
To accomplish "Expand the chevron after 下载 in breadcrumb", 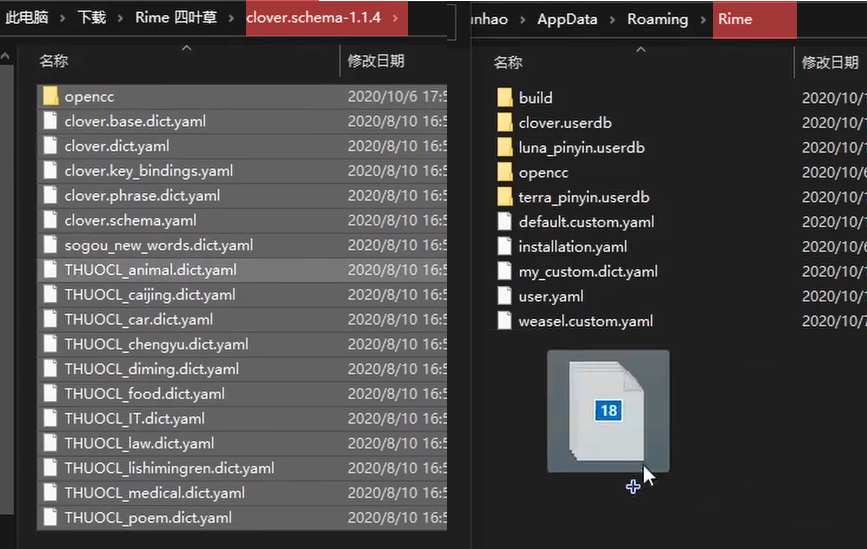I will click(x=120, y=18).
